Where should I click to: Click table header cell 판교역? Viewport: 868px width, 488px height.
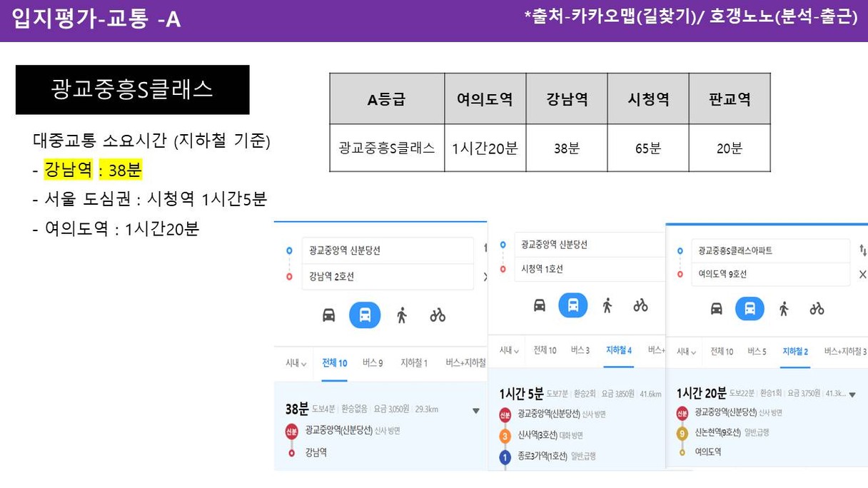click(730, 98)
